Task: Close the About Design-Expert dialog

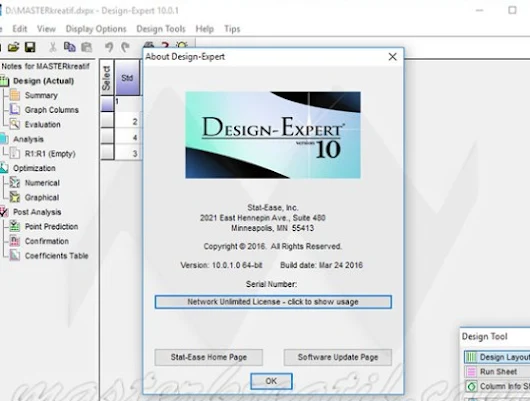Action: (392, 57)
